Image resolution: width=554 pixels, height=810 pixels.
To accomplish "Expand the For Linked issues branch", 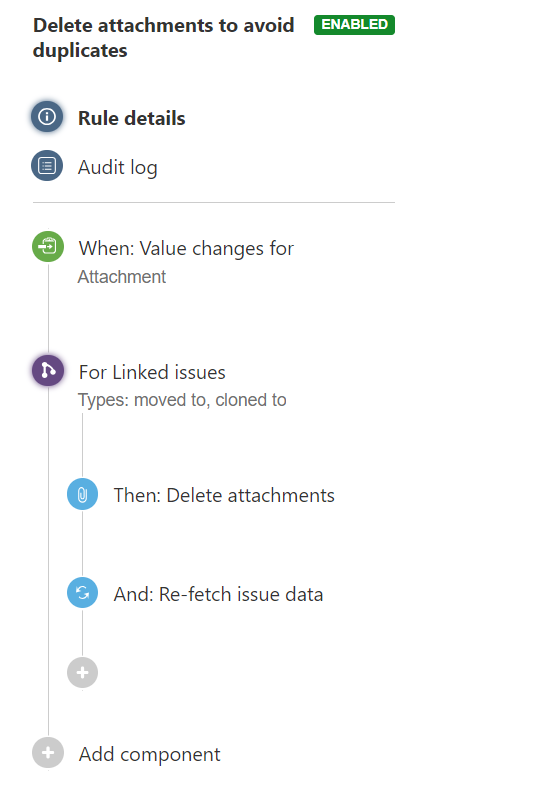I will point(152,372).
